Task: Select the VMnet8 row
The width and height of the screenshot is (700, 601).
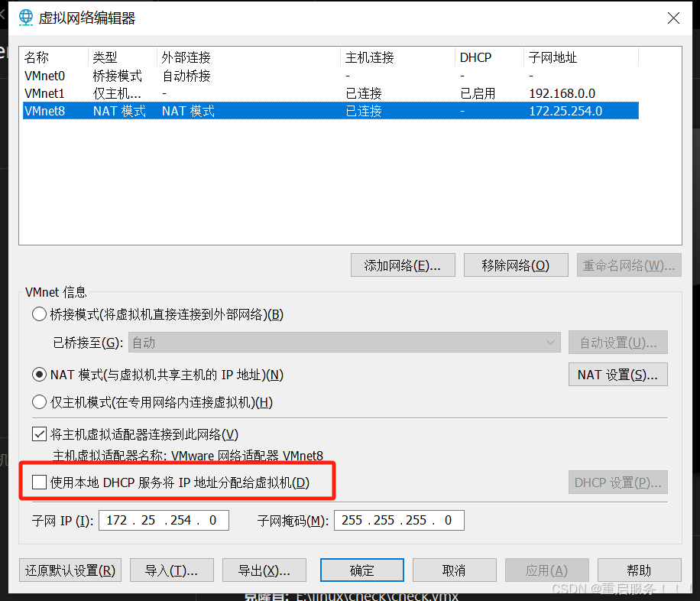Action: pyautogui.click(x=330, y=110)
